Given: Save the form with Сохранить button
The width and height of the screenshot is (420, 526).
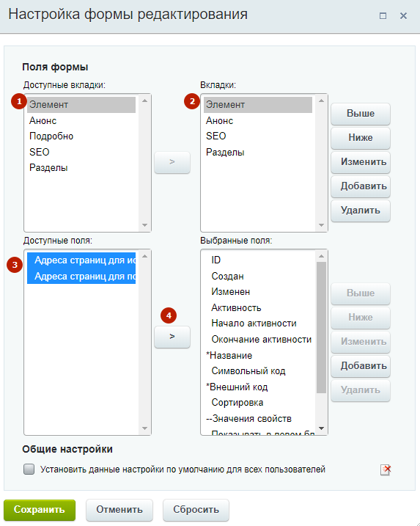Looking at the screenshot, I should point(40,510).
